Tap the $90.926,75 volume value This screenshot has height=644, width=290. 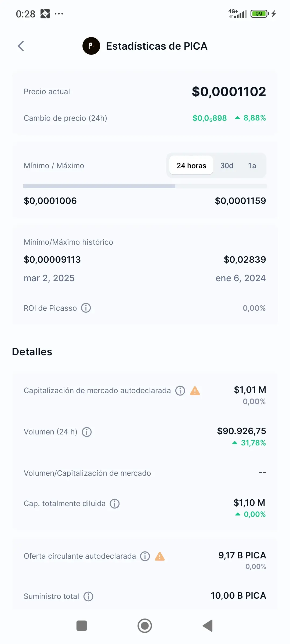pos(241,431)
